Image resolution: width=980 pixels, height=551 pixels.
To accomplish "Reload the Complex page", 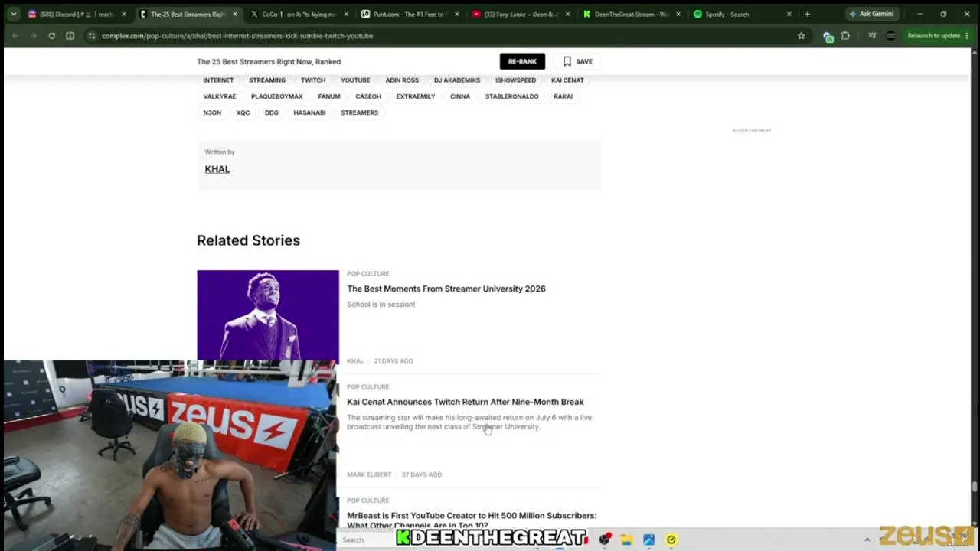I will point(51,36).
